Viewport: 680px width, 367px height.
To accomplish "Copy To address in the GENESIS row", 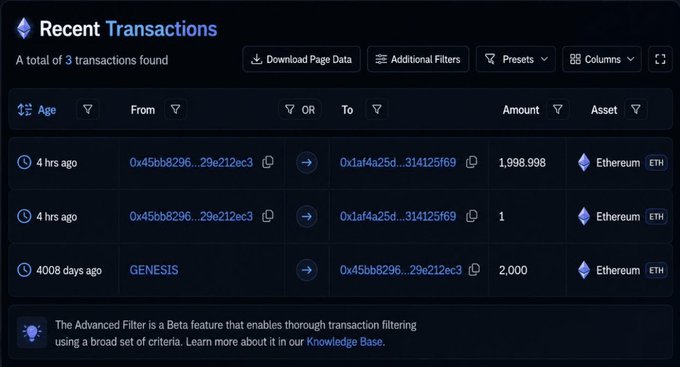I will (474, 269).
